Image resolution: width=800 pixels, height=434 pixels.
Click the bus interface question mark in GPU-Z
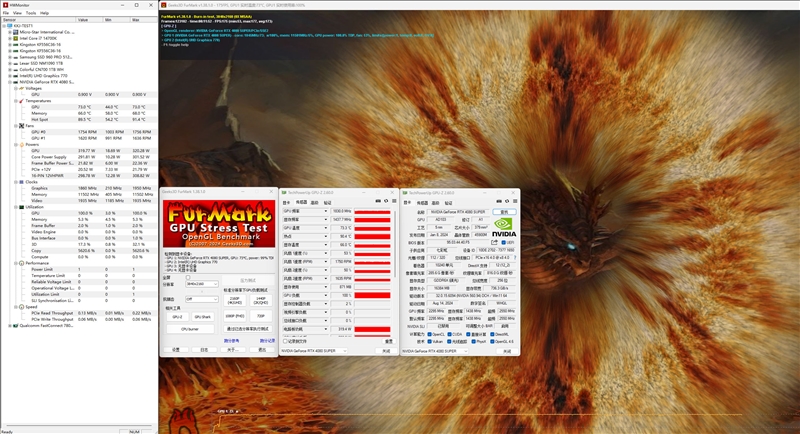click(514, 258)
